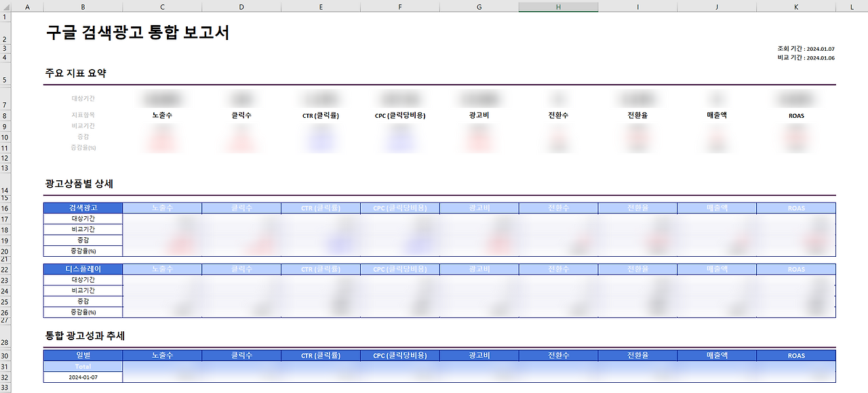Screen dimensions: 868x393
Task: Click 'ROAS' header in the 일별 table
Action: (796, 356)
